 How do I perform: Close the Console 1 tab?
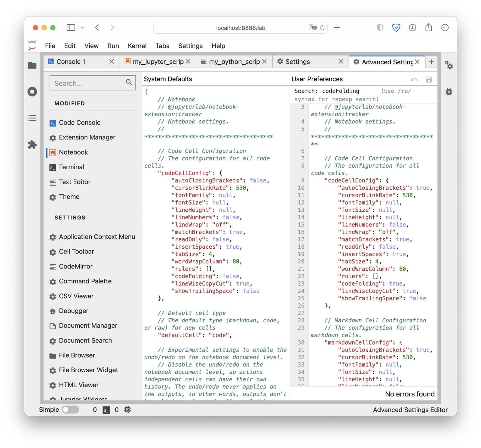[x=112, y=62]
